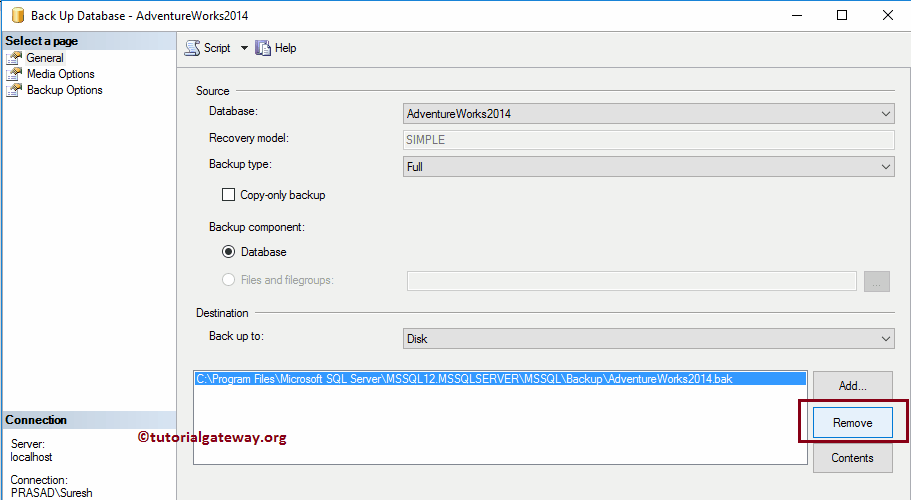Click the ellipsis browse button for filegroups
911x500 pixels.
[x=877, y=281]
